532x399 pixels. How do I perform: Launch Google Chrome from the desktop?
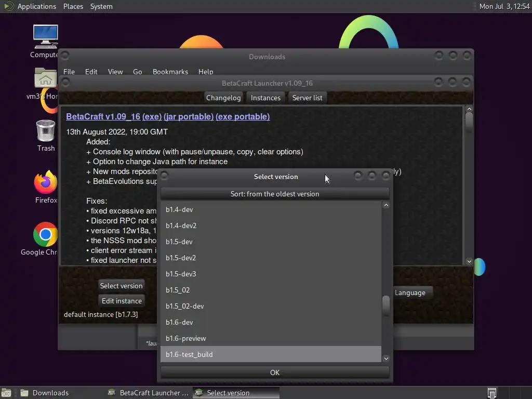[x=45, y=234]
